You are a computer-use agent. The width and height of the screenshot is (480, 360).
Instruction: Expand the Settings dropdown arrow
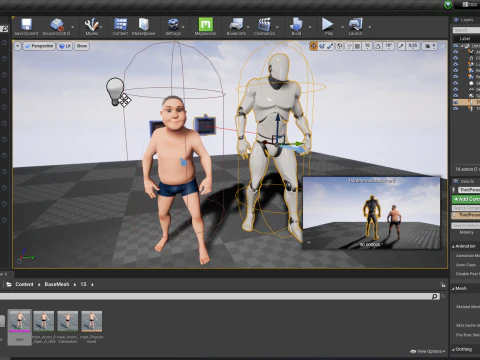pos(183,27)
